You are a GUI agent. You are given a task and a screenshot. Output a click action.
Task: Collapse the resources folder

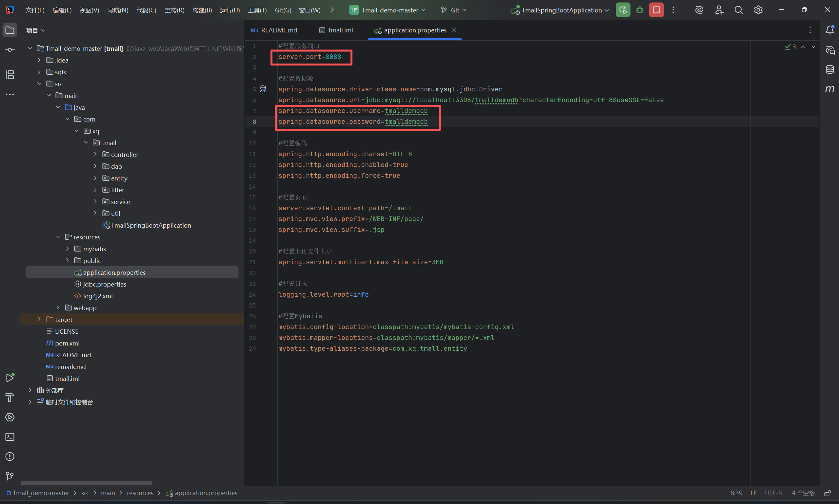pyautogui.click(x=58, y=237)
